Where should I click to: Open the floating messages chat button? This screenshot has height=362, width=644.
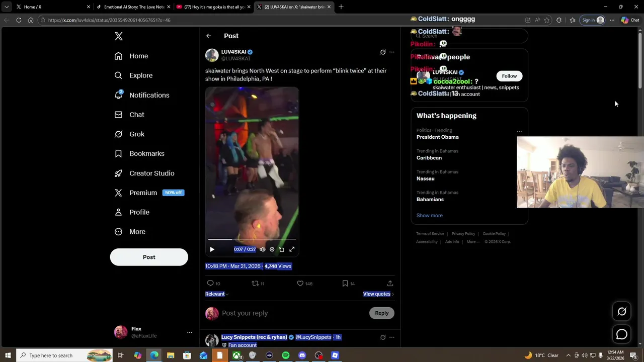[x=622, y=334]
